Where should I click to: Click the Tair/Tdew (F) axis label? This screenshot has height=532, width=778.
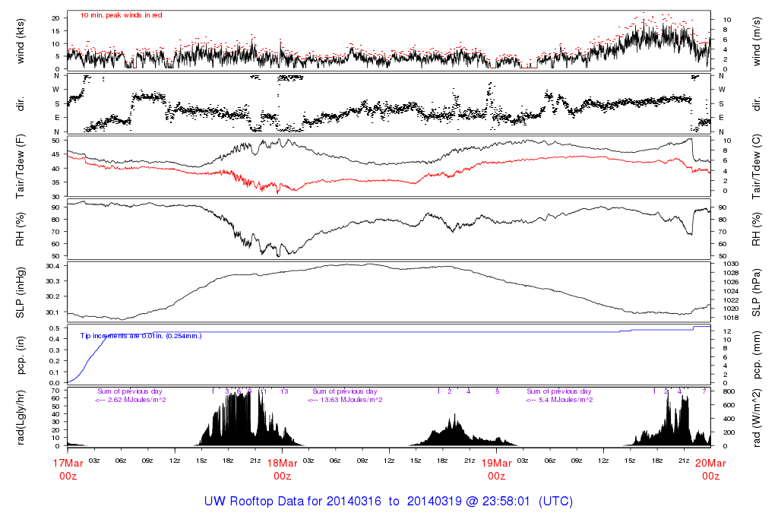click(21, 166)
